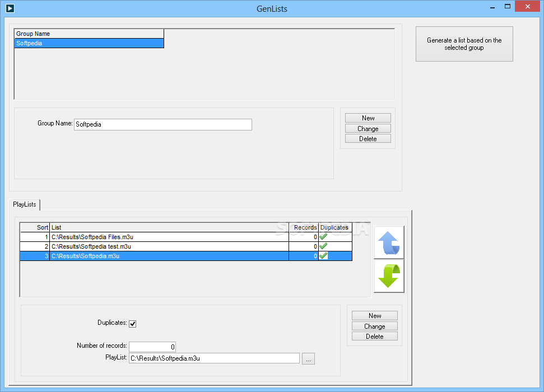Click New button in the playlist panel
544x392 pixels.
(x=375, y=316)
